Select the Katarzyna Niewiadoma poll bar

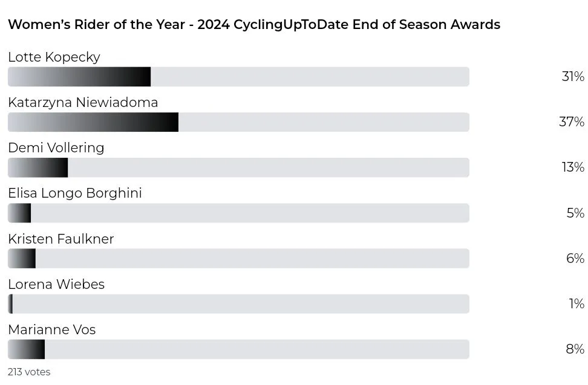click(x=238, y=122)
